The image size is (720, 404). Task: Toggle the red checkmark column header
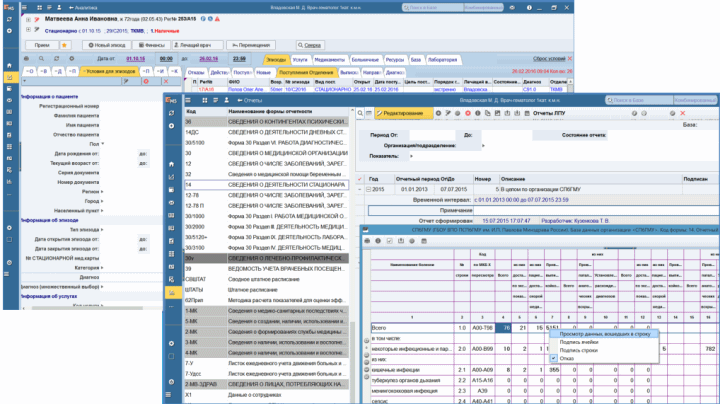pyautogui.click(x=360, y=179)
